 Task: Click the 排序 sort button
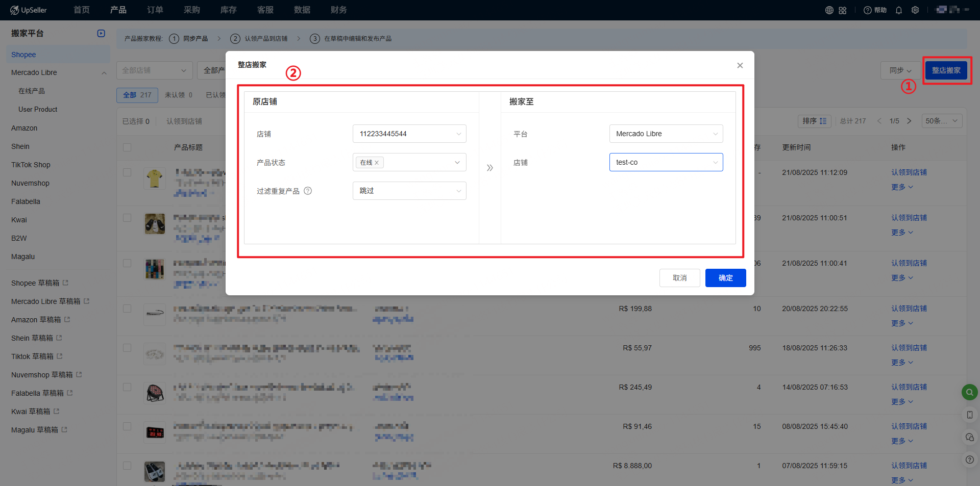815,121
